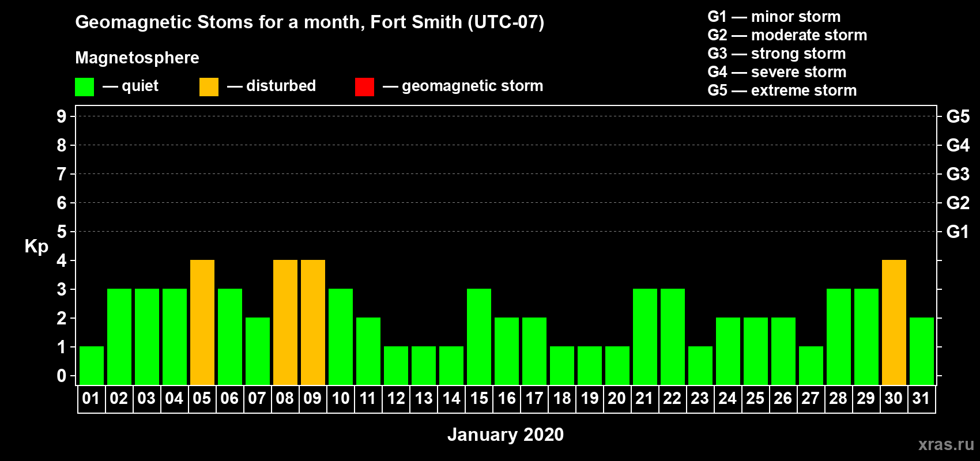This screenshot has width=980, height=461.
Task: Click the Kp value 0 on left axis
Action: (x=62, y=376)
